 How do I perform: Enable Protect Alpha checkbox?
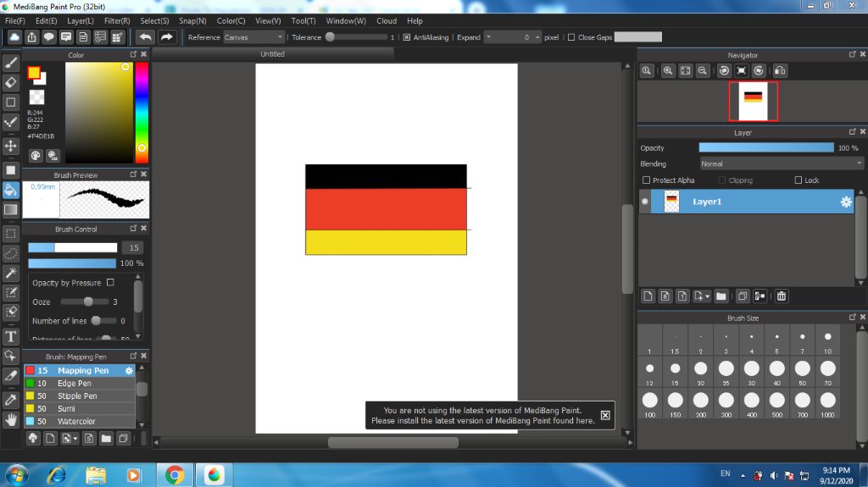(x=646, y=180)
